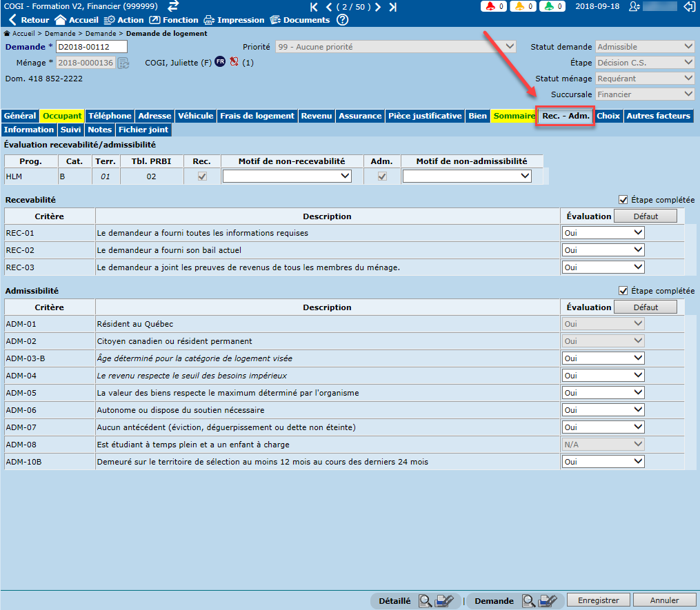Toggle Admissibilité Étape complétée checkbox

coord(623,291)
